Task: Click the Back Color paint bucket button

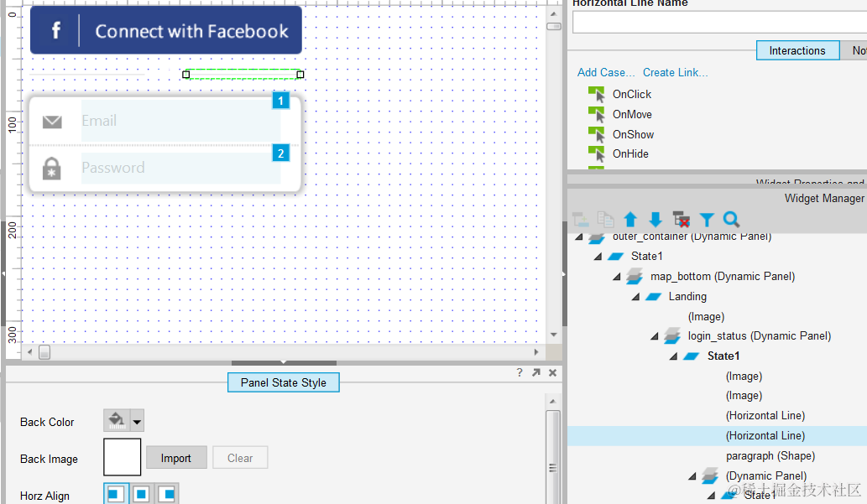Action: (117, 420)
